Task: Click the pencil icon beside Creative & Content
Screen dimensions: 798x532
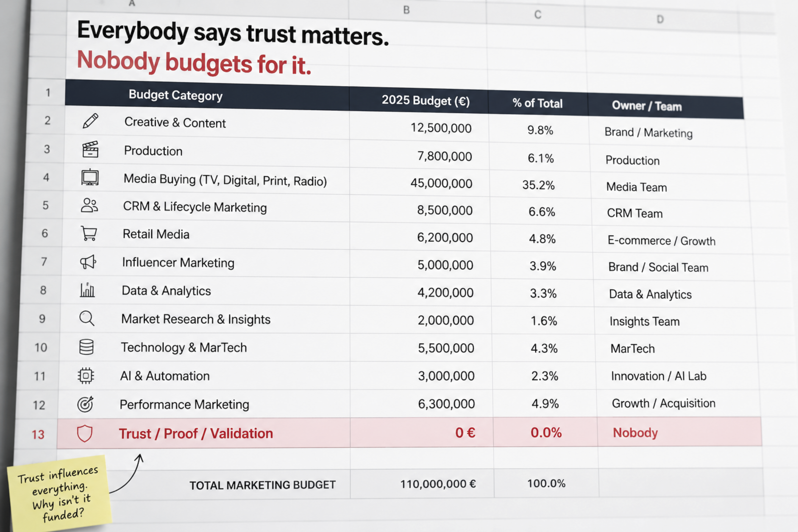Action: 91,121
